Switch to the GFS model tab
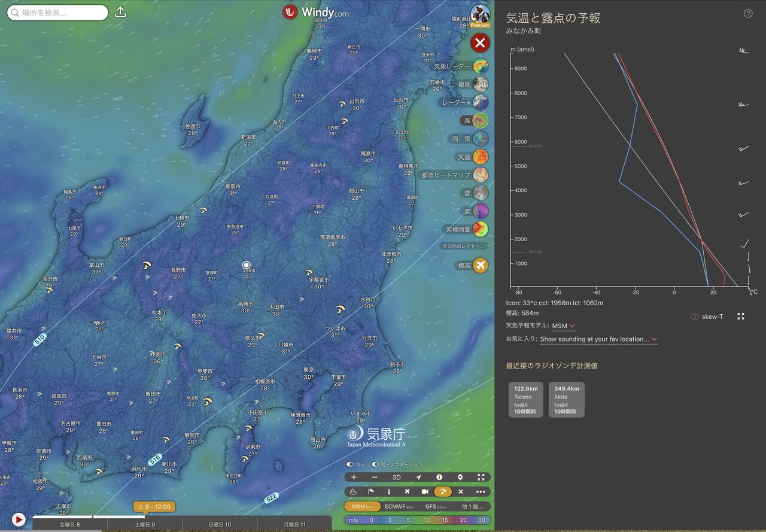This screenshot has height=532, width=766. [434, 506]
